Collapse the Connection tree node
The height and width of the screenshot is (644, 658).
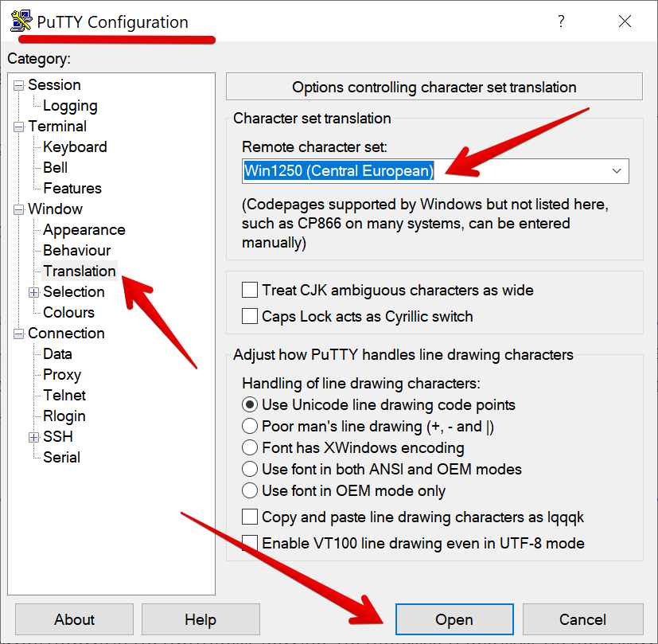18,334
